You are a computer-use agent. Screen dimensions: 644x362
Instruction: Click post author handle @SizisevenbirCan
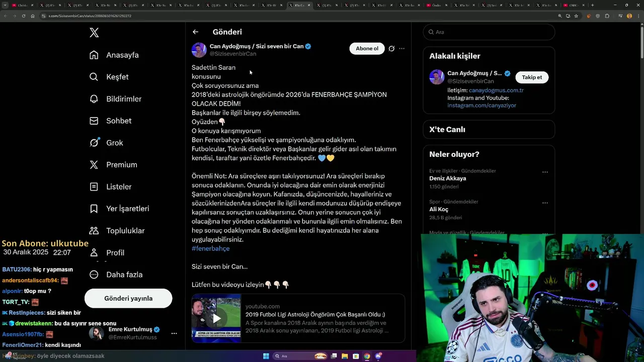pyautogui.click(x=233, y=54)
